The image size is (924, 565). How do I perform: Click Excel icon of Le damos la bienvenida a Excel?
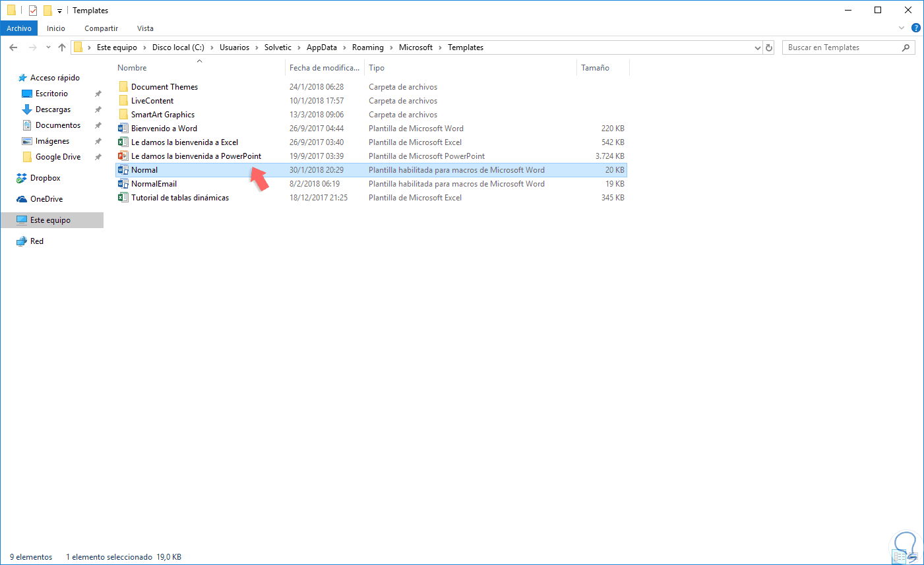click(x=123, y=142)
